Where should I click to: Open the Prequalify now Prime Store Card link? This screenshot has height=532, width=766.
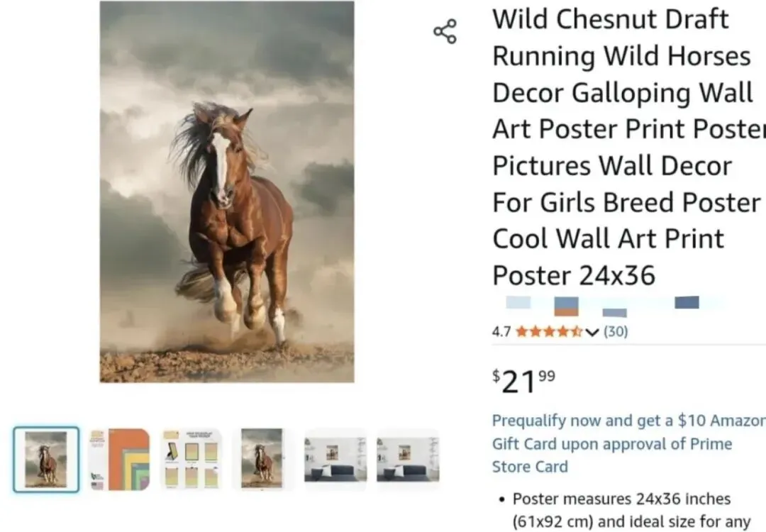coord(628,443)
